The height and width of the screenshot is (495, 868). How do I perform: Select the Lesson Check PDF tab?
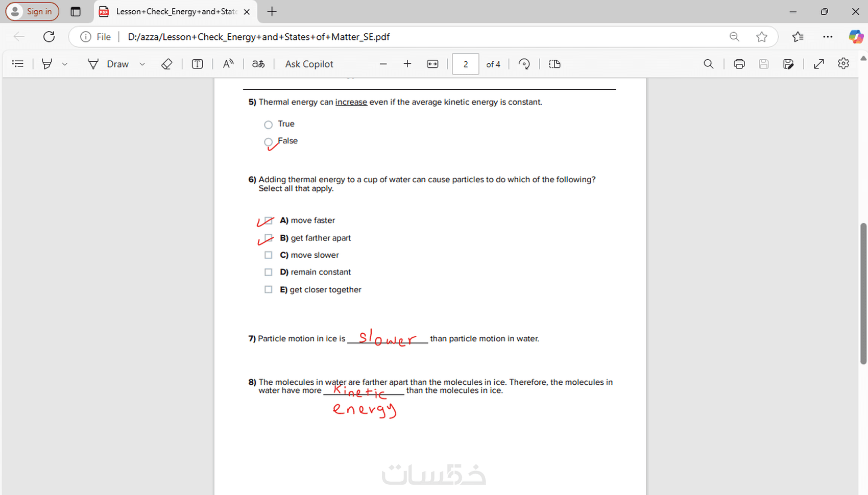pyautogui.click(x=175, y=11)
